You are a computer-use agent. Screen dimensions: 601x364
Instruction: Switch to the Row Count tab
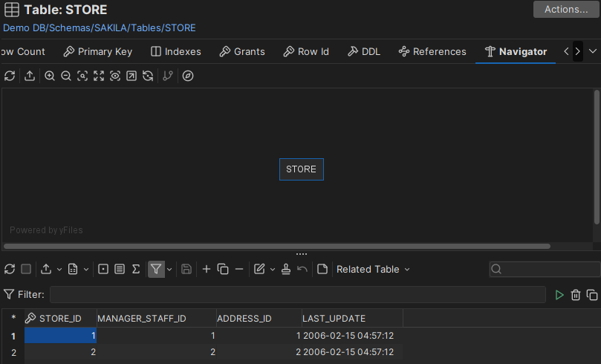[23, 52]
